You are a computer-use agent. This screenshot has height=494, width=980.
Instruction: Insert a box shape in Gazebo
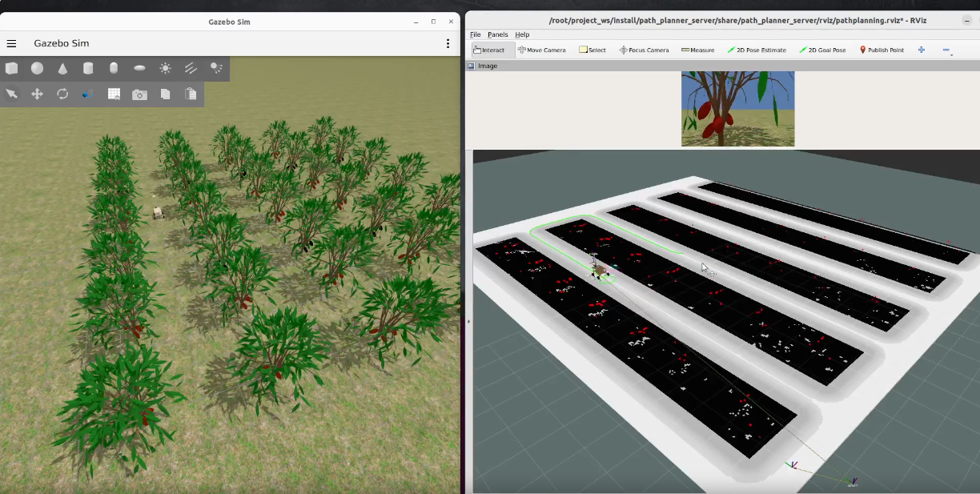[x=12, y=69]
